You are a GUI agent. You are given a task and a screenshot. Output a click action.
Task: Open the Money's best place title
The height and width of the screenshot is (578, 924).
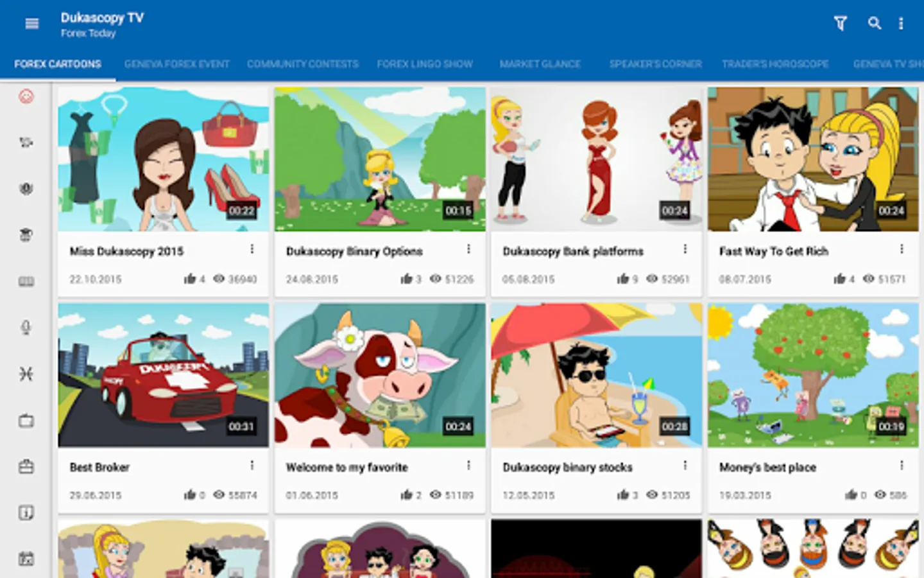[767, 467]
